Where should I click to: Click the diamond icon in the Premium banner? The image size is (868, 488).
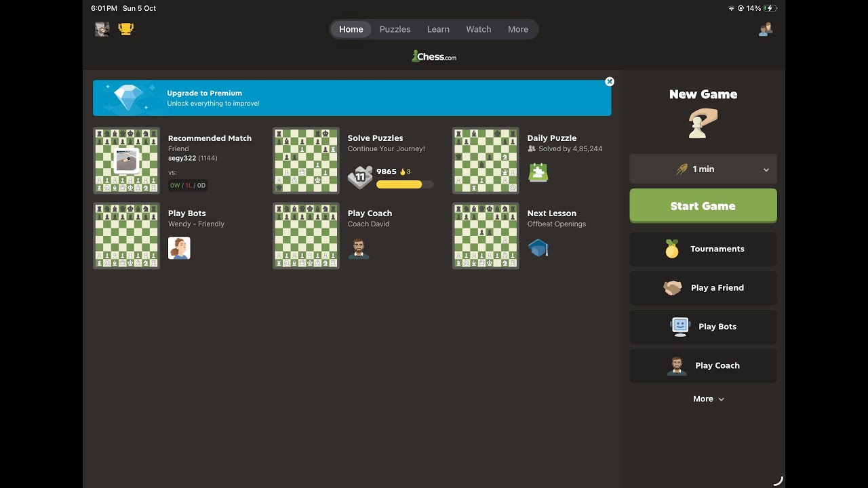[129, 98]
